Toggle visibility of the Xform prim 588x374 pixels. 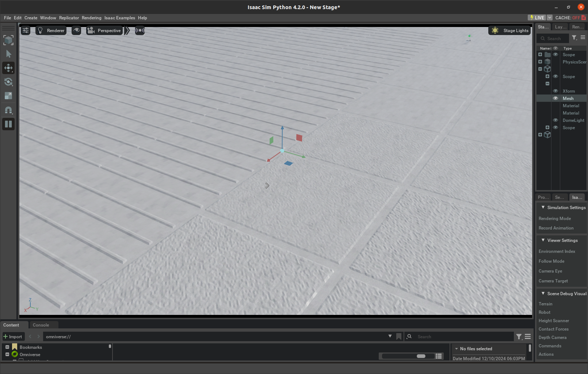pyautogui.click(x=555, y=91)
